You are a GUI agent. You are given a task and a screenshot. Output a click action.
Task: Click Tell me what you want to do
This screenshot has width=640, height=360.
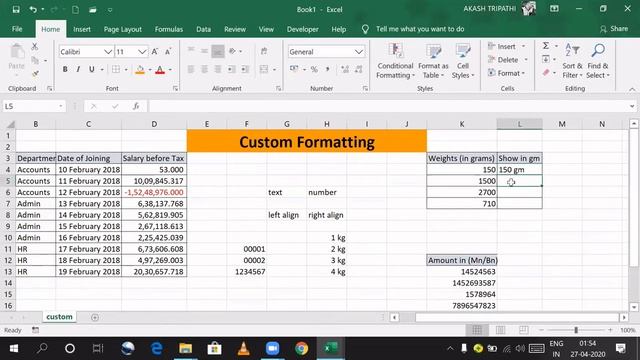pyautogui.click(x=420, y=29)
